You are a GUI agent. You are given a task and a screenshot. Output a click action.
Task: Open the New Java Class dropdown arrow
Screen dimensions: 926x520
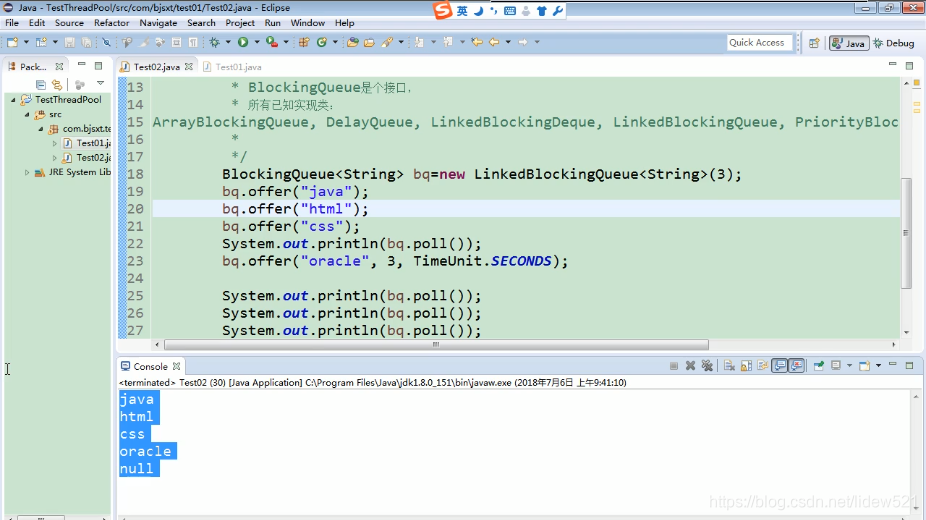coord(335,42)
